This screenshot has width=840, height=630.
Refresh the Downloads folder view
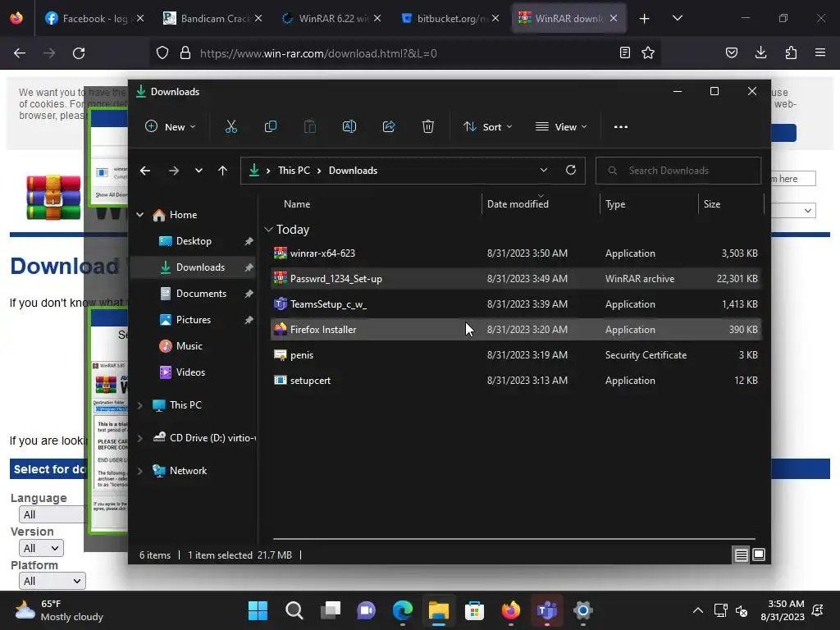[x=571, y=171]
